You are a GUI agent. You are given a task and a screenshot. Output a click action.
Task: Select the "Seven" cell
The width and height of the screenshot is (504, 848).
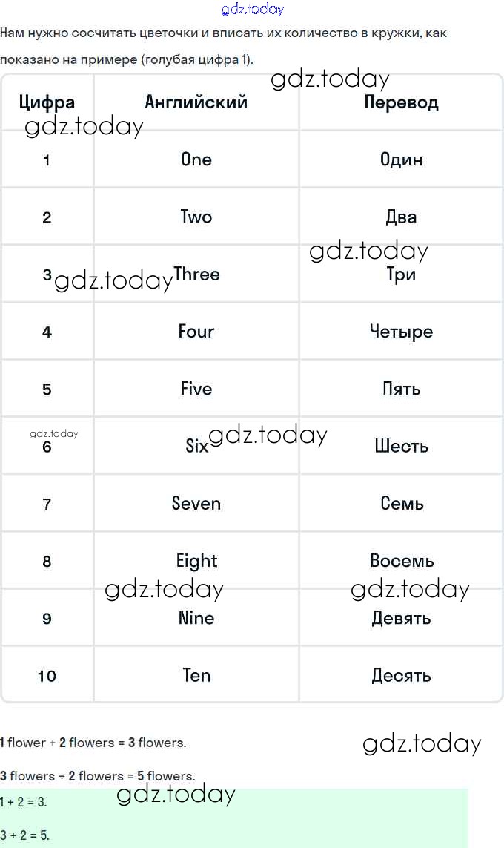[196, 504]
